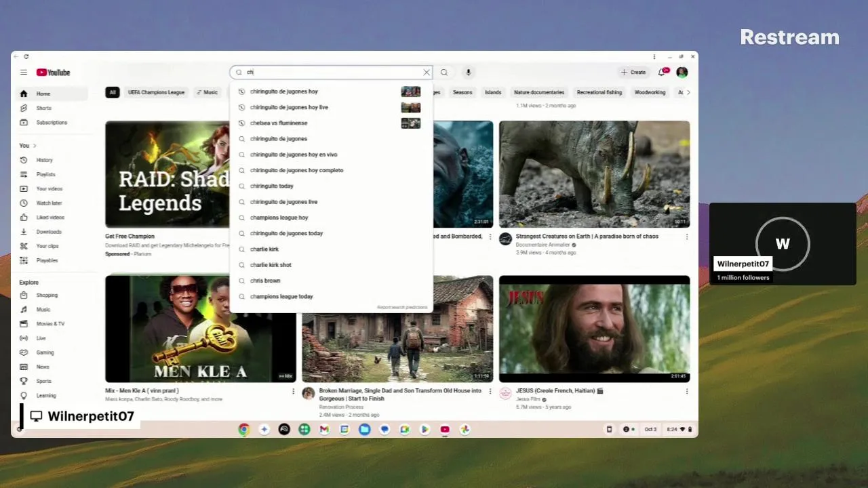
Task: Open Learning under Explore
Action: point(52,395)
